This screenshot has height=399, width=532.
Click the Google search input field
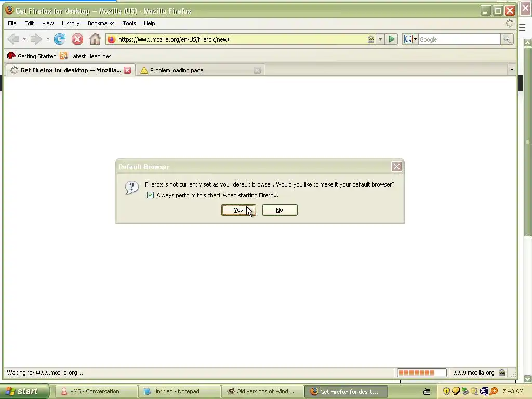459,39
